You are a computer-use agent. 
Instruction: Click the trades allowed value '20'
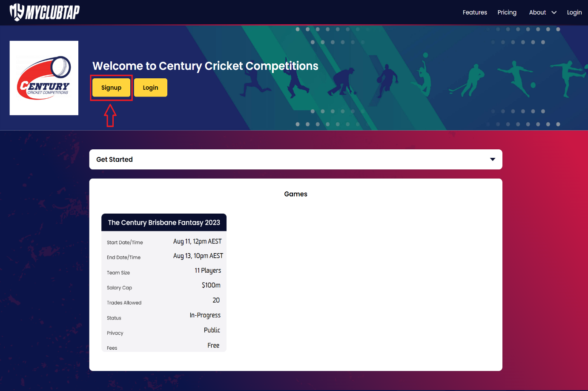click(216, 300)
